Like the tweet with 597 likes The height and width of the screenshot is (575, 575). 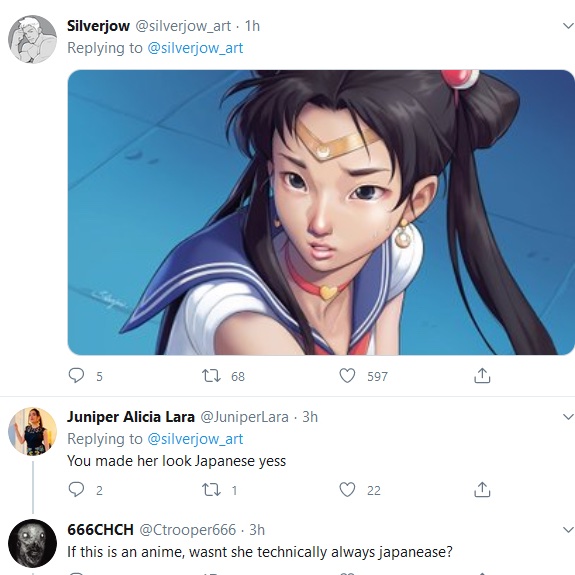[347, 376]
